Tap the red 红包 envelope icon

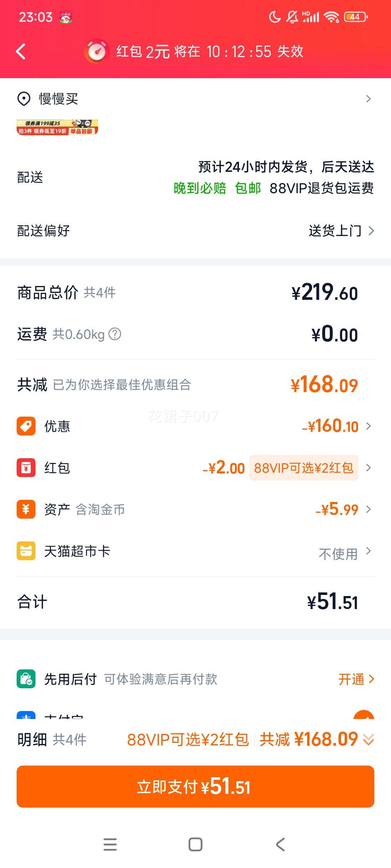(26, 468)
